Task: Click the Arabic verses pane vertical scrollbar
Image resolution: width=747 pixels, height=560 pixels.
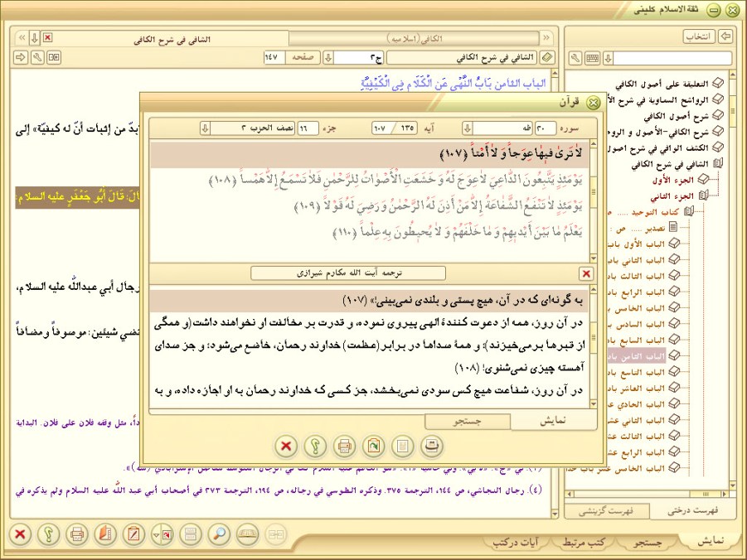Action: coord(594,200)
